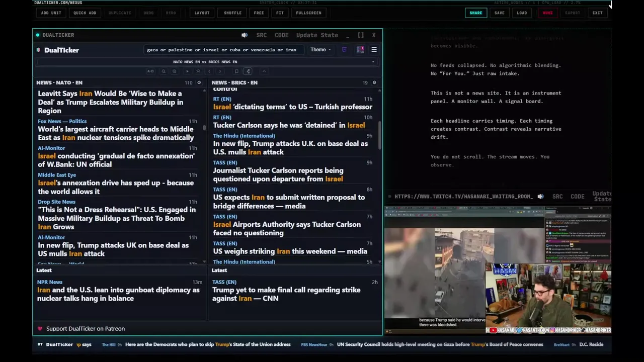The image size is (644, 362).
Task: Click the DT logo in bottom ticker bar
Action: pos(40,344)
